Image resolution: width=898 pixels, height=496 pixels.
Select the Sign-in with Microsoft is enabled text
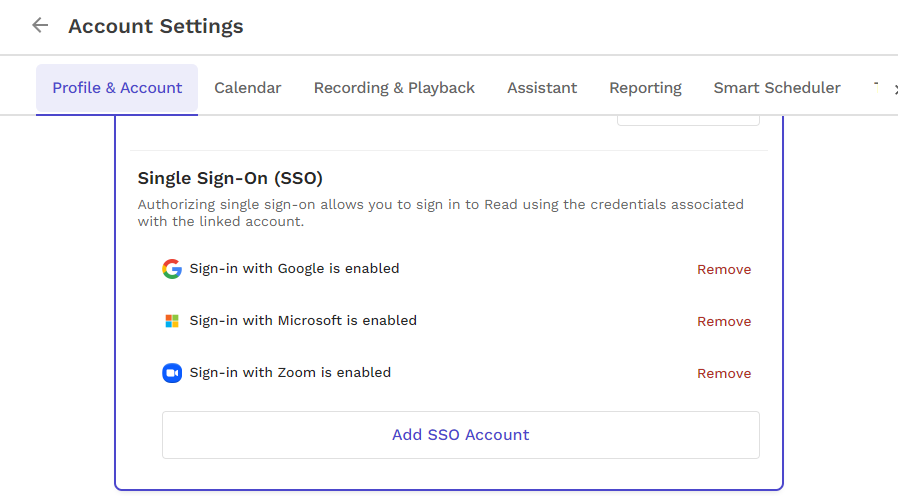(x=303, y=321)
